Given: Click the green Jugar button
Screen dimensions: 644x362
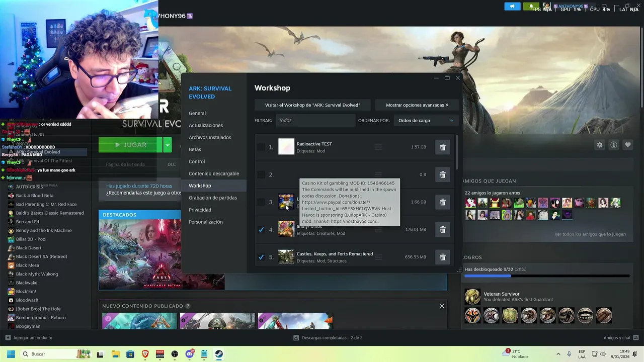Looking at the screenshot, I should [130, 145].
